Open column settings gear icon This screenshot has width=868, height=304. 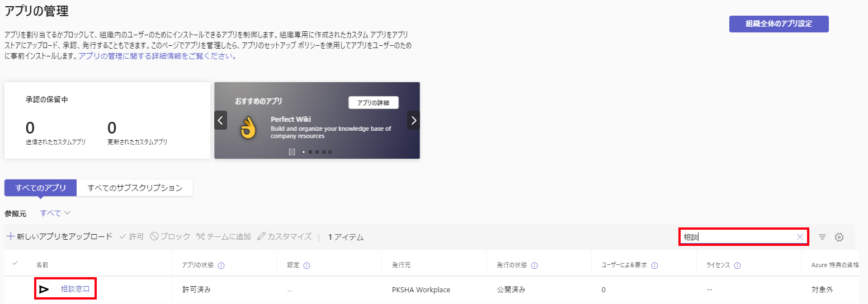coord(839,237)
